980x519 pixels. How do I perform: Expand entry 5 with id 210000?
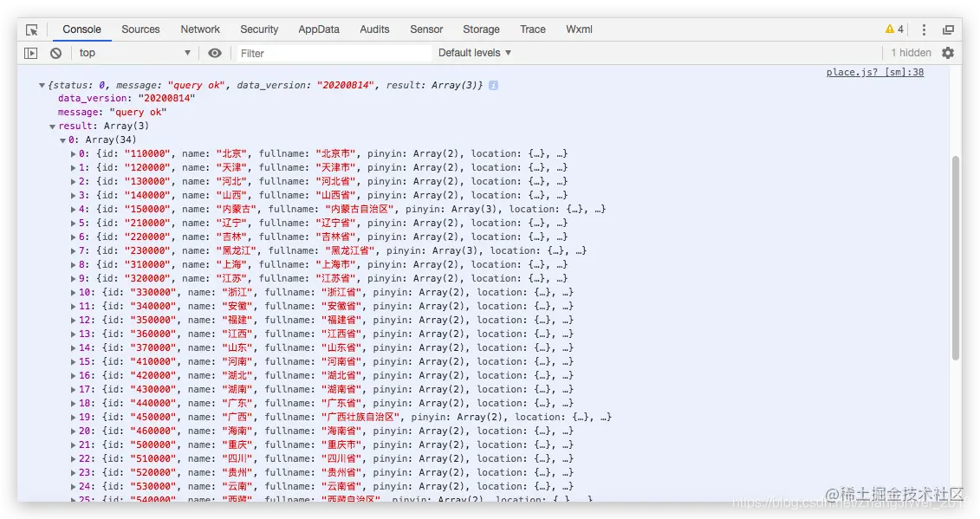pos(73,224)
